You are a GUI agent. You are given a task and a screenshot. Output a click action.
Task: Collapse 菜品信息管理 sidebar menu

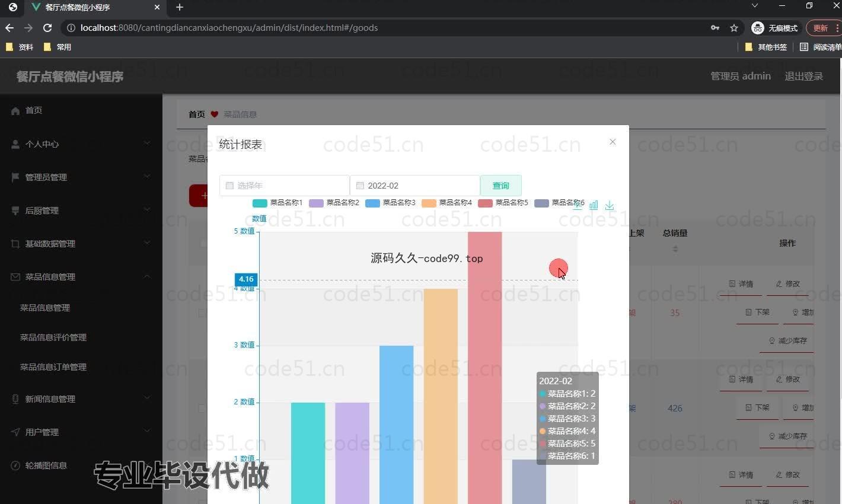click(81, 277)
